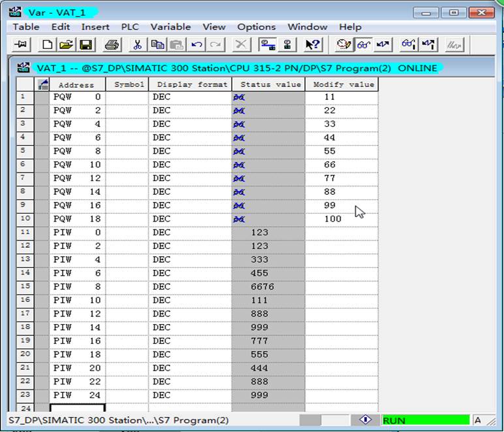This screenshot has height=432, width=504.
Task: Click the green RUN status indicator
Action: (x=426, y=420)
